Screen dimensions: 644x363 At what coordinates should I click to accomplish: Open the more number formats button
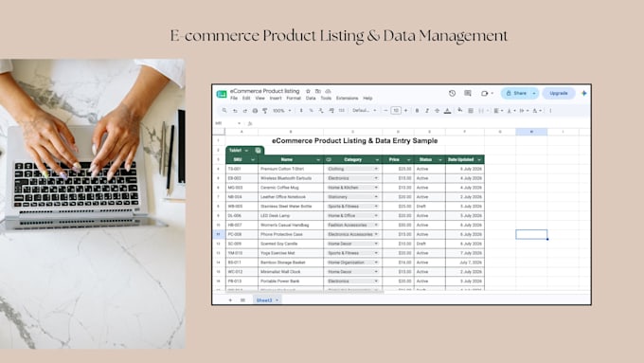tap(341, 111)
